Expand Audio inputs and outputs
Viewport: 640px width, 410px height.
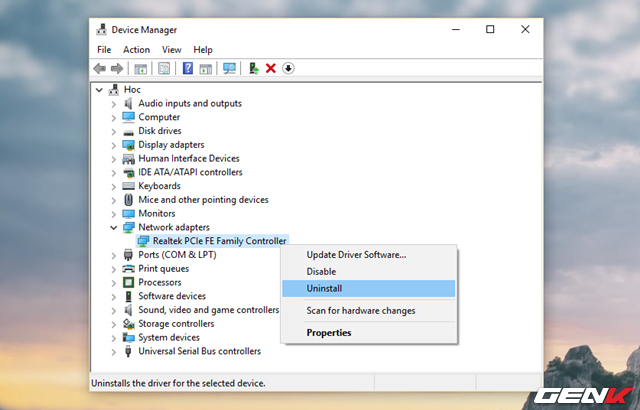point(113,104)
